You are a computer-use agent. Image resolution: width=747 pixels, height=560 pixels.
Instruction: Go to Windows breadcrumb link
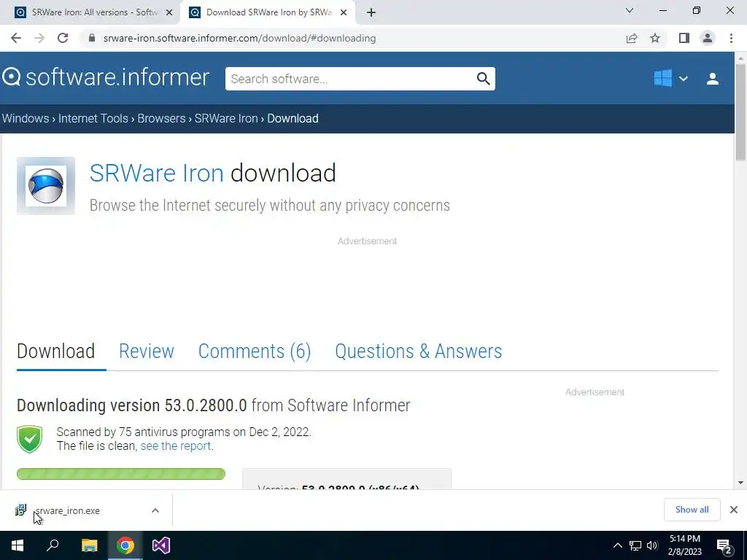(26, 119)
